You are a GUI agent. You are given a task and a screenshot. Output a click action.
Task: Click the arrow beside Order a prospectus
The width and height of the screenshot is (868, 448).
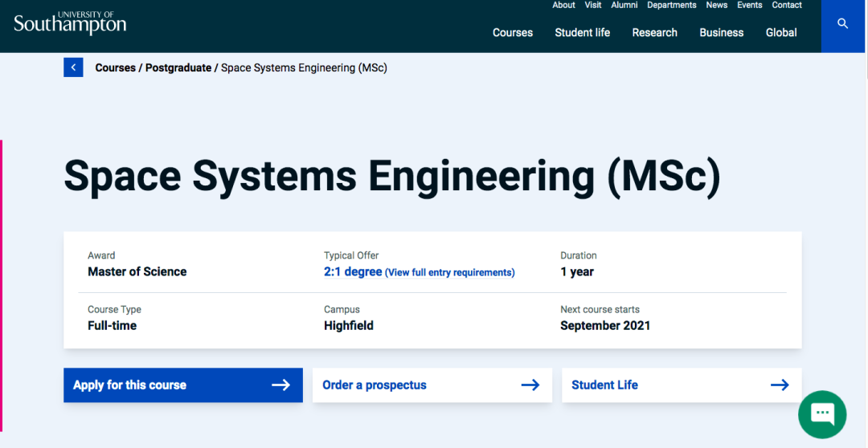[x=530, y=385]
